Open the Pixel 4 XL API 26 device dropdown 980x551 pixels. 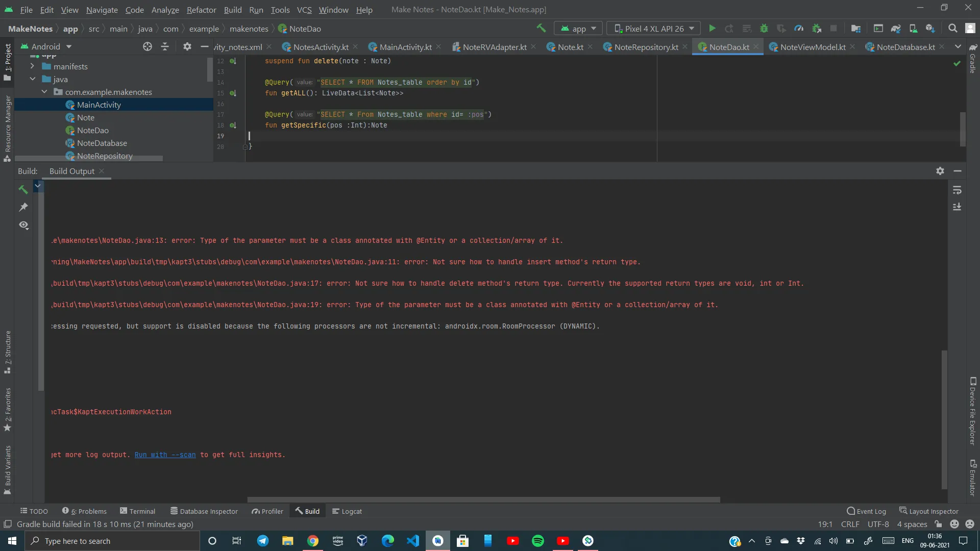[x=653, y=29]
